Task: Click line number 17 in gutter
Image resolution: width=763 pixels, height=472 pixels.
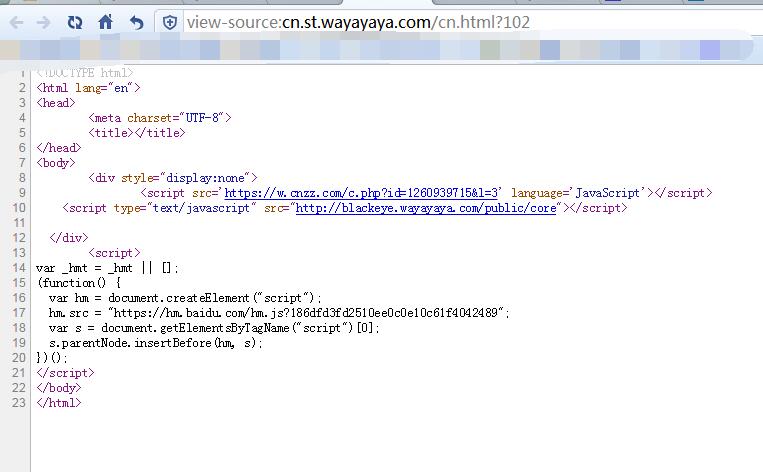Action: coord(18,313)
